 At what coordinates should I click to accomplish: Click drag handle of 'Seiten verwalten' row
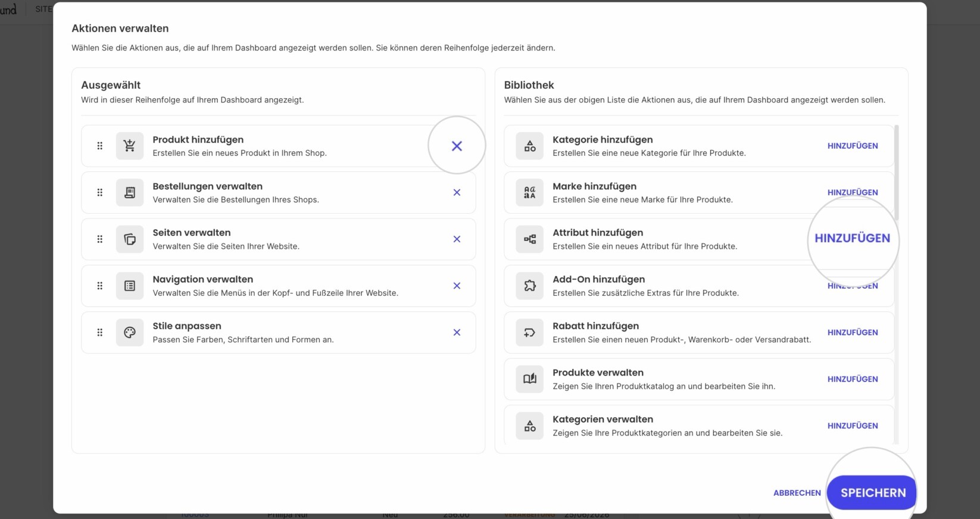click(100, 239)
